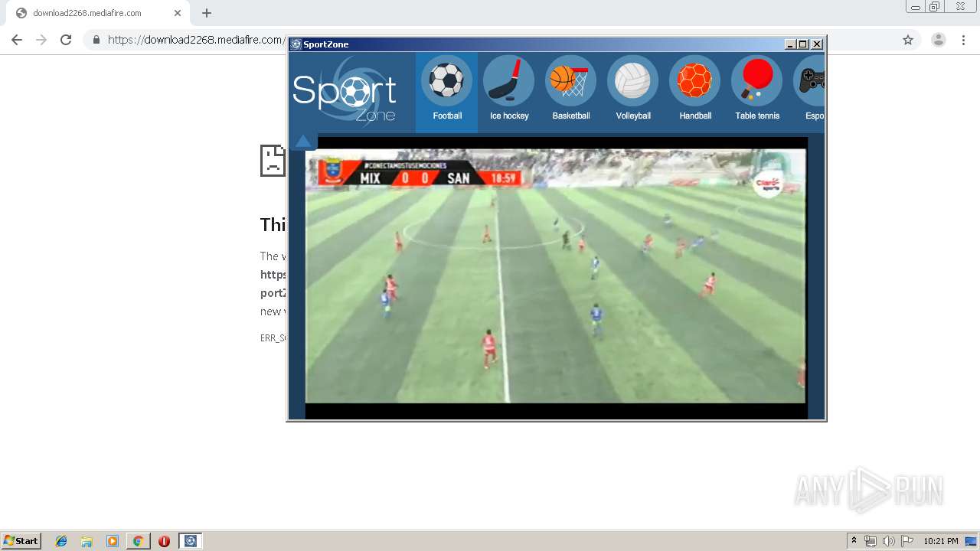Open Windows Explorer folder in taskbar
This screenshot has height=551, width=980.
[87, 541]
